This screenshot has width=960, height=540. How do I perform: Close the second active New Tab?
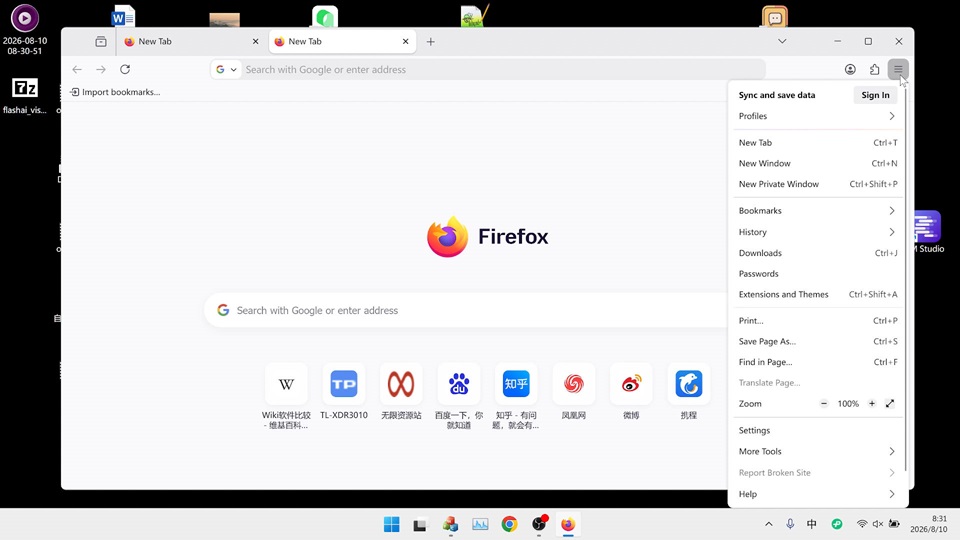pyautogui.click(x=405, y=42)
